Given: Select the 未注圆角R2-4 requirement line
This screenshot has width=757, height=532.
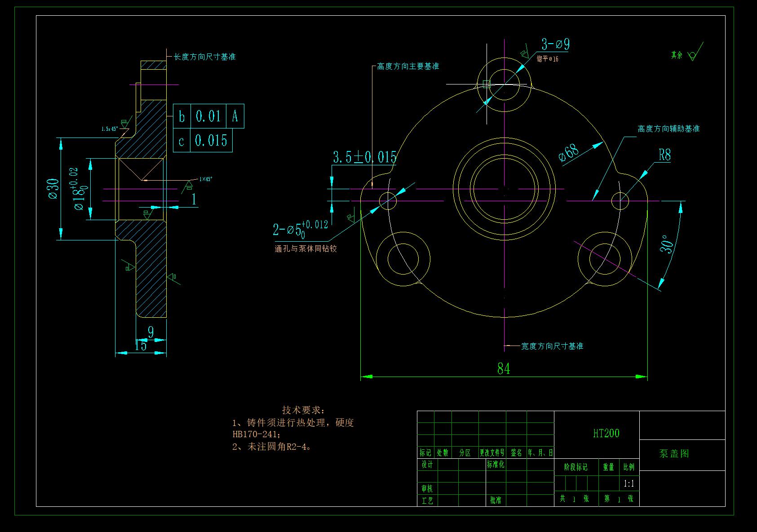Looking at the screenshot, I should [x=272, y=447].
